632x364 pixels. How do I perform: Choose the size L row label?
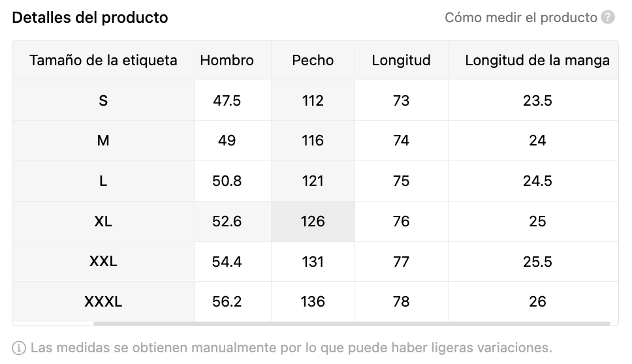103,181
